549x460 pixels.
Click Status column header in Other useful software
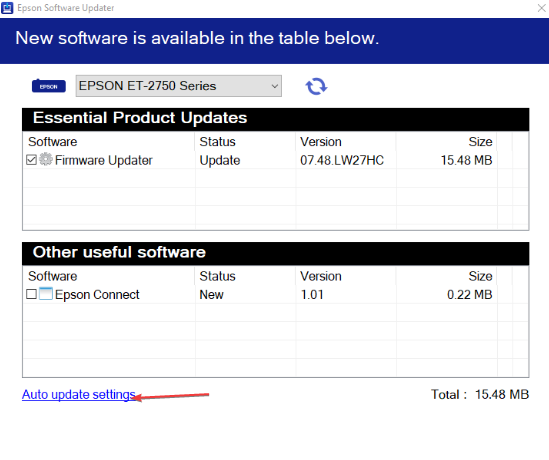(x=217, y=276)
